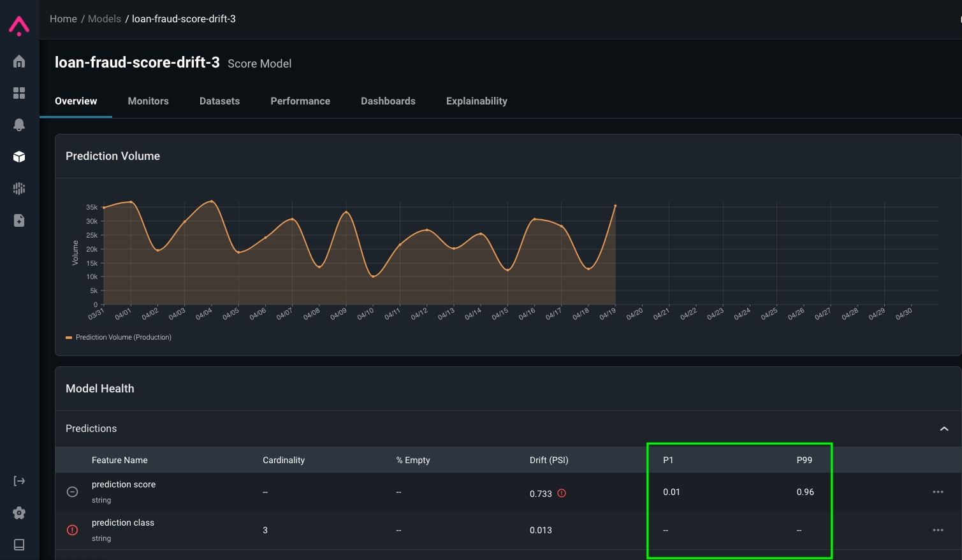Go to Models in the breadcrumb

point(105,19)
